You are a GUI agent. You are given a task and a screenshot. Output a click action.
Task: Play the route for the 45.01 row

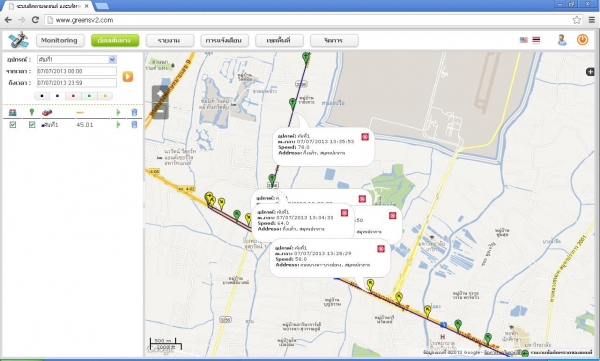coord(118,125)
